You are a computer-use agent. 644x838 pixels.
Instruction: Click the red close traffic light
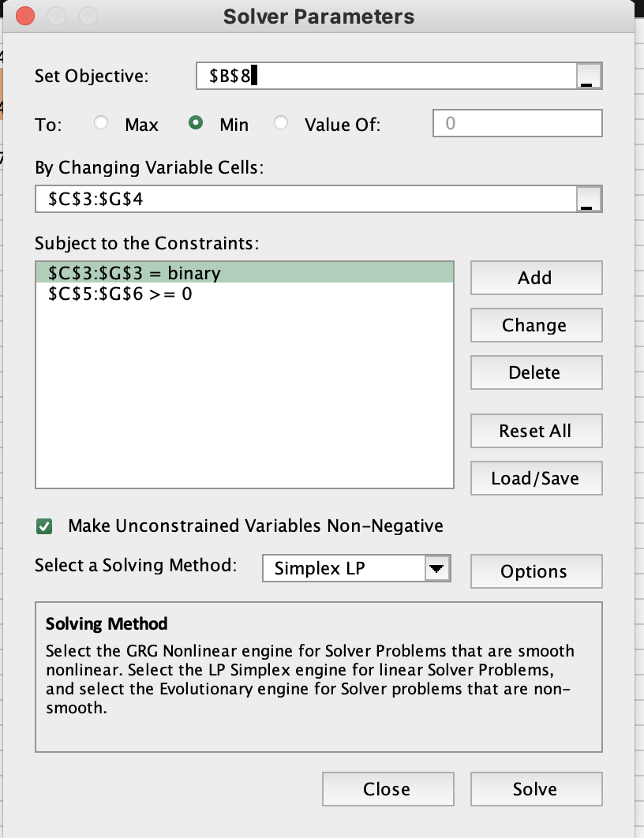[x=24, y=15]
